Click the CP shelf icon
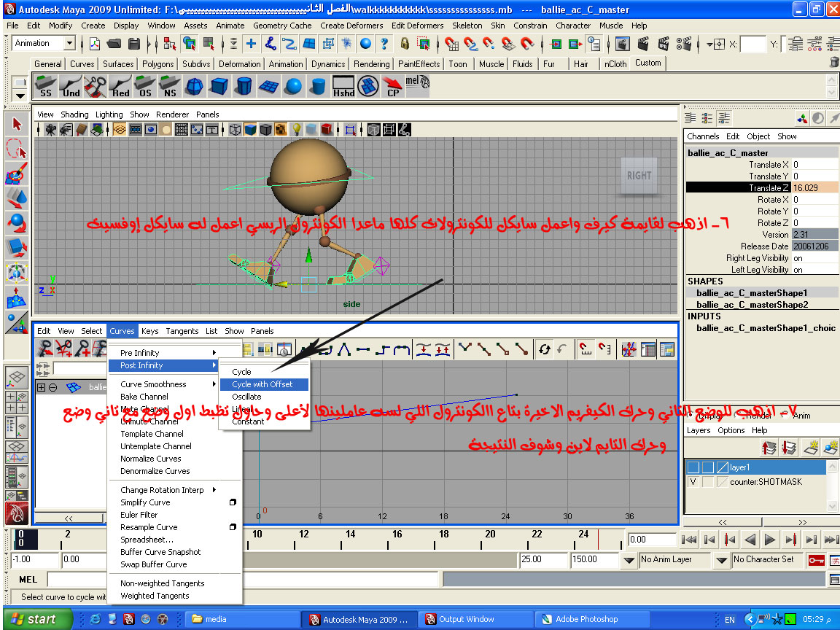The image size is (840, 630). click(x=393, y=86)
